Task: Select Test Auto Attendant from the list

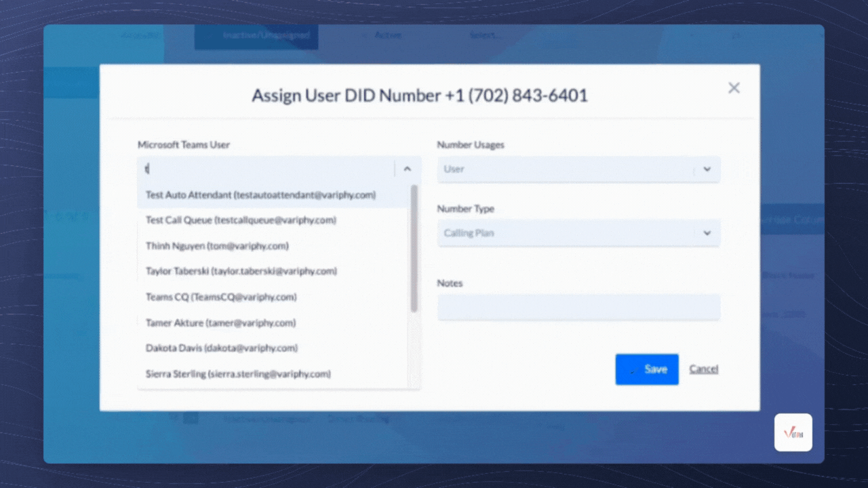Action: (x=260, y=195)
